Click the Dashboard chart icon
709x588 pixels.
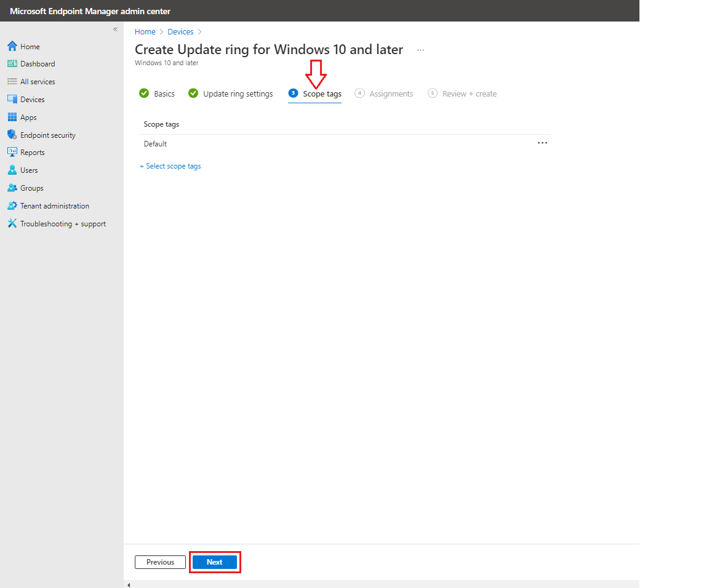pos(12,64)
